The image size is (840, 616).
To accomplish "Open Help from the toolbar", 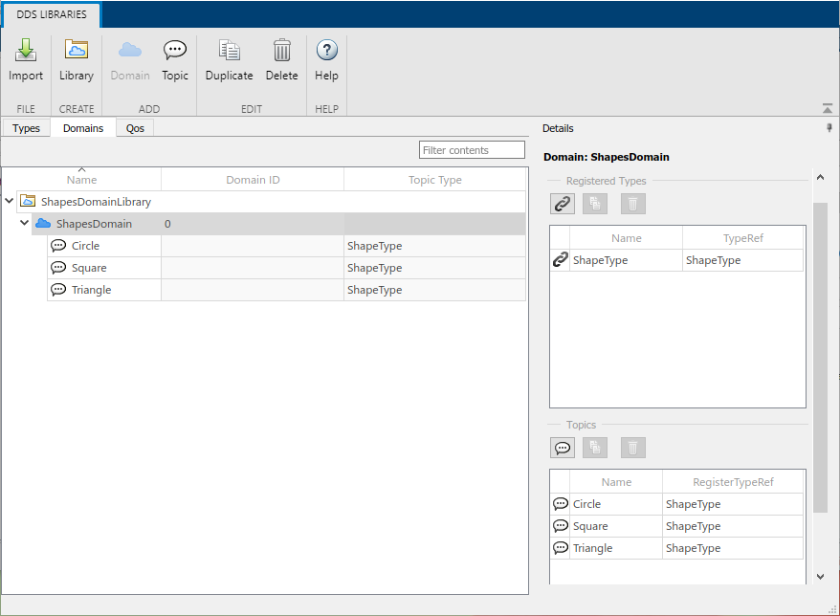I will coord(326,59).
